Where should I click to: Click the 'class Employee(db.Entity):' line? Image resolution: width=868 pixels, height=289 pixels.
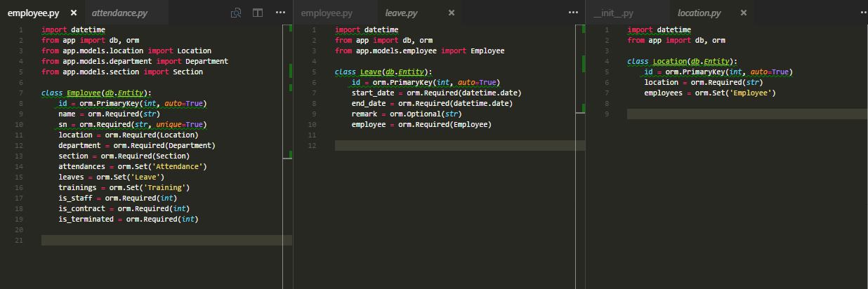tap(96, 93)
